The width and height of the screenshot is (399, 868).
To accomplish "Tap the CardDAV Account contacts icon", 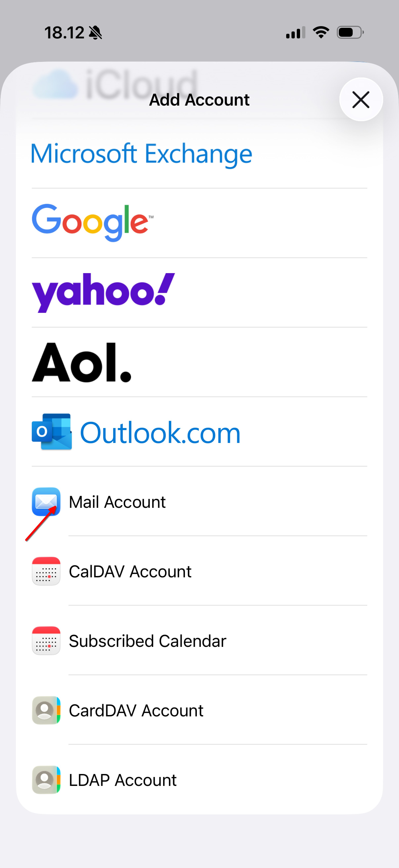I will pos(46,710).
